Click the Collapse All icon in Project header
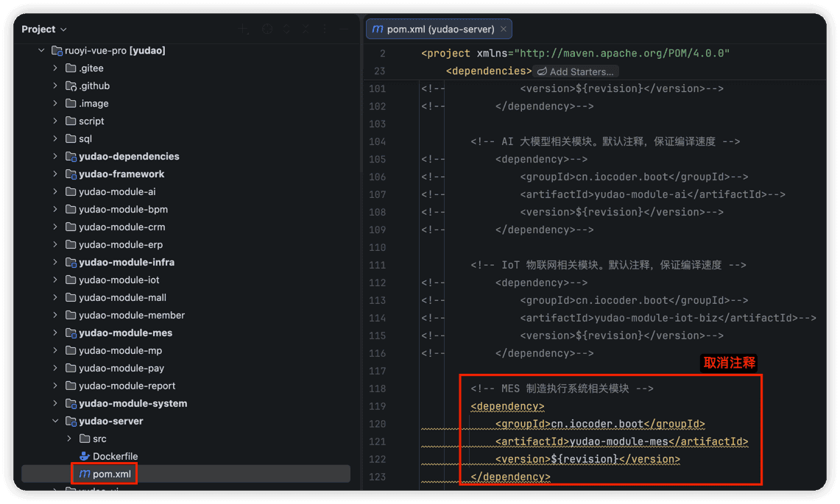This screenshot has height=504, width=840. click(306, 29)
